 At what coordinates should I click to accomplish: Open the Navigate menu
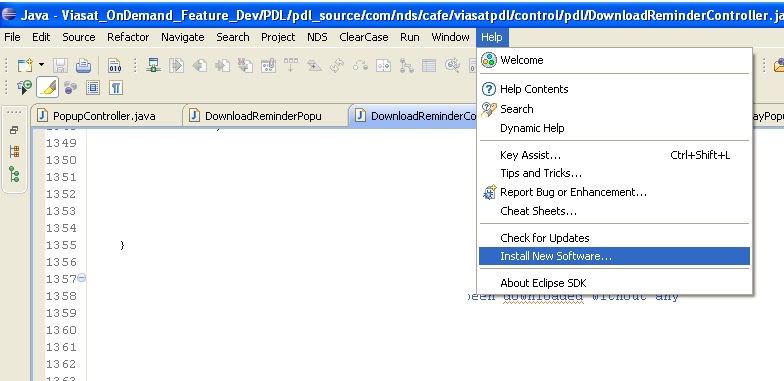coord(182,37)
